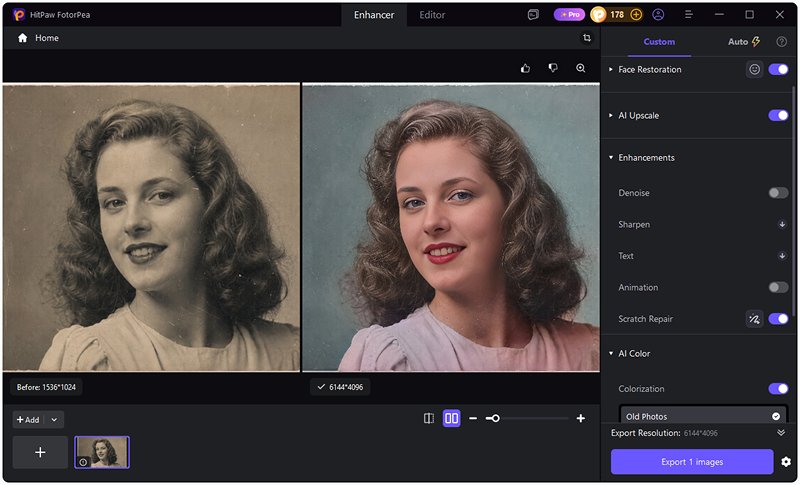Switch to the Enhancer tab
The height and width of the screenshot is (485, 800).
[x=374, y=15]
